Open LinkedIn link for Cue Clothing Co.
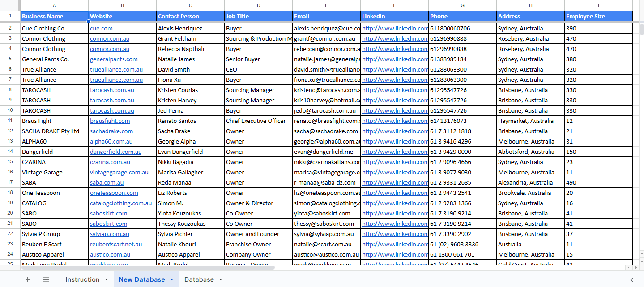This screenshot has height=287, width=644. click(395, 28)
